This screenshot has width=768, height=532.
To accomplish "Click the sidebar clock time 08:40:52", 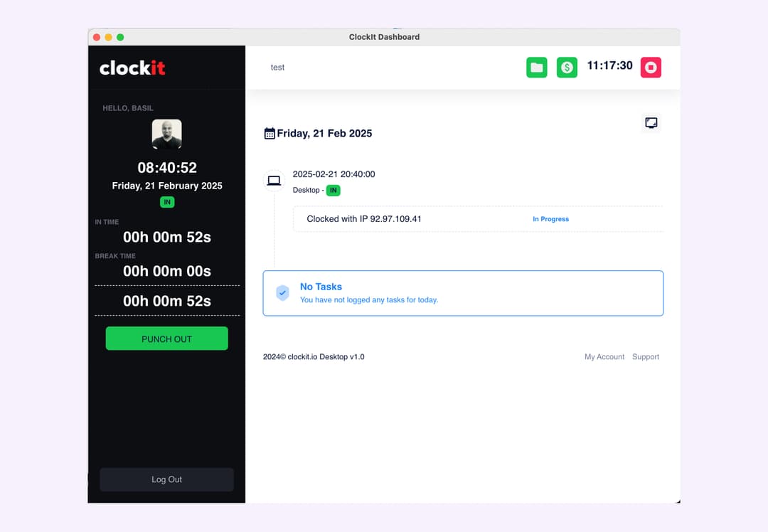I will (x=167, y=168).
